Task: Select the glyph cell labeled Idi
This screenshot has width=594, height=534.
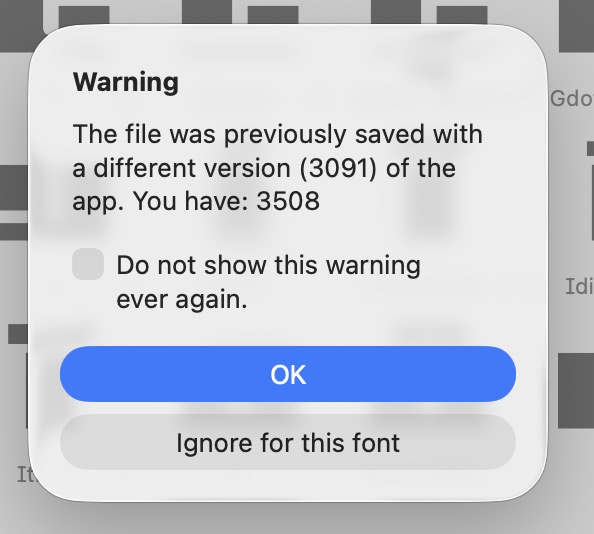Action: coord(579,286)
